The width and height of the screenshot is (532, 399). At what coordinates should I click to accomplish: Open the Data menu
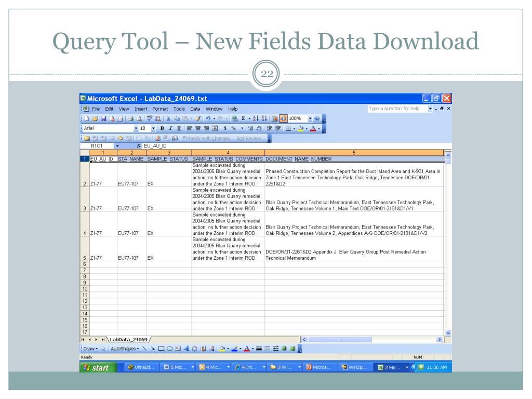point(195,109)
